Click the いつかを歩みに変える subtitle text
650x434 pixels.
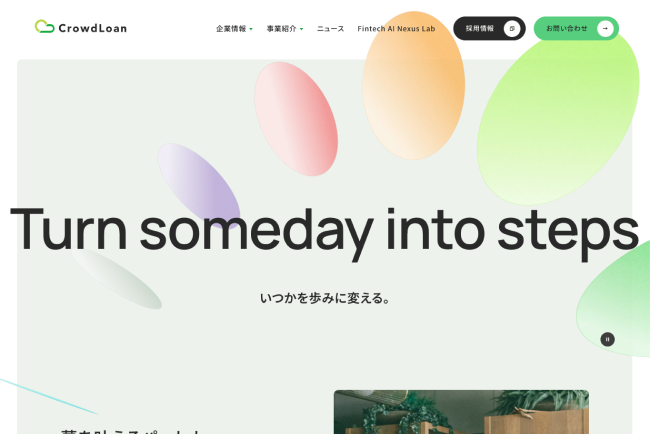[325, 298]
